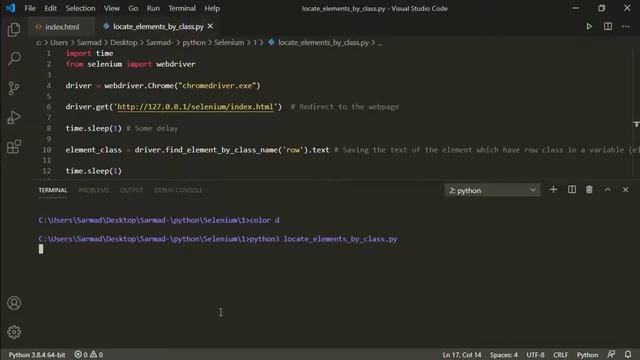The height and width of the screenshot is (360, 640).
Task: Click line number 6 in the gutter
Action: [49, 107]
